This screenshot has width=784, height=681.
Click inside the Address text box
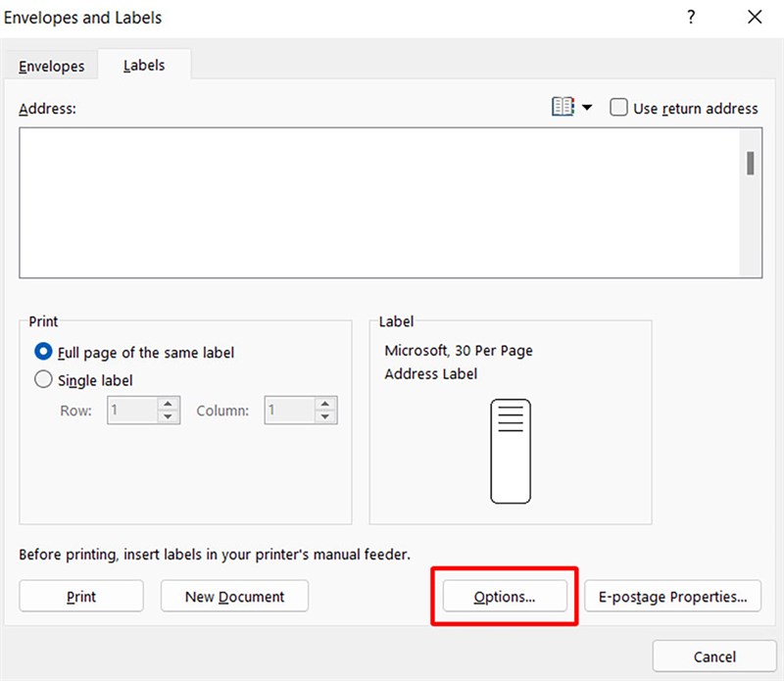coord(377,201)
